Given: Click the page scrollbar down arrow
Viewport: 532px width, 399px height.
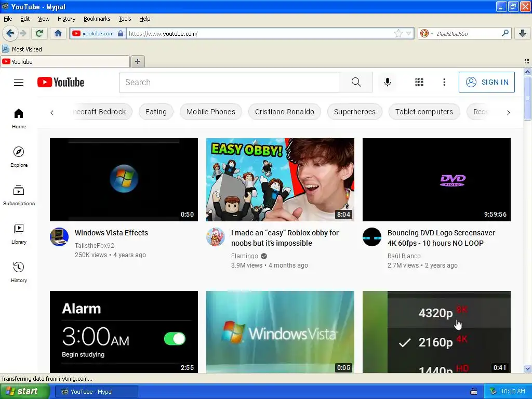Looking at the screenshot, I should coord(527,368).
